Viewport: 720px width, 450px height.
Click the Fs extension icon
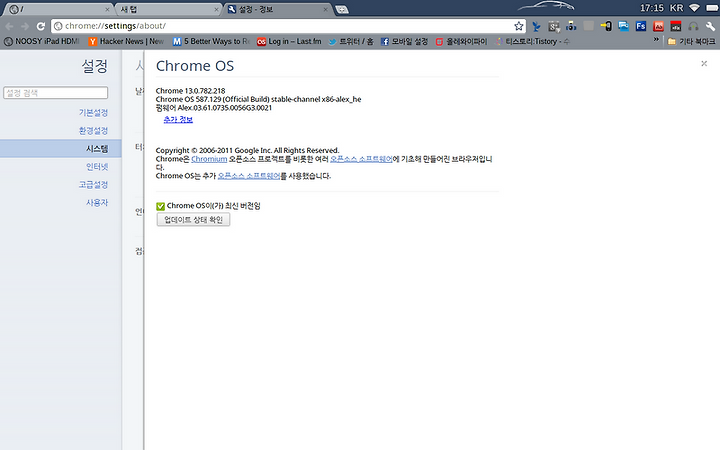tap(641, 26)
